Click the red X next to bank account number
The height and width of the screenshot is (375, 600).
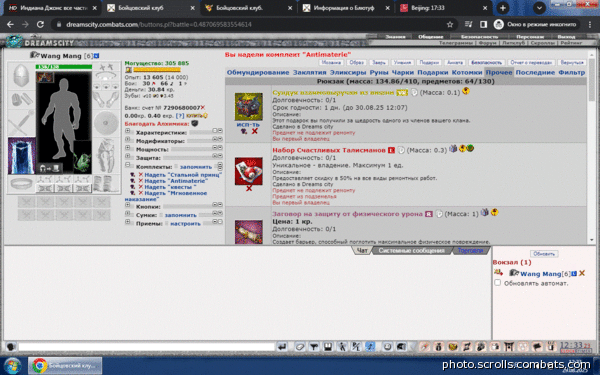[x=203, y=108]
